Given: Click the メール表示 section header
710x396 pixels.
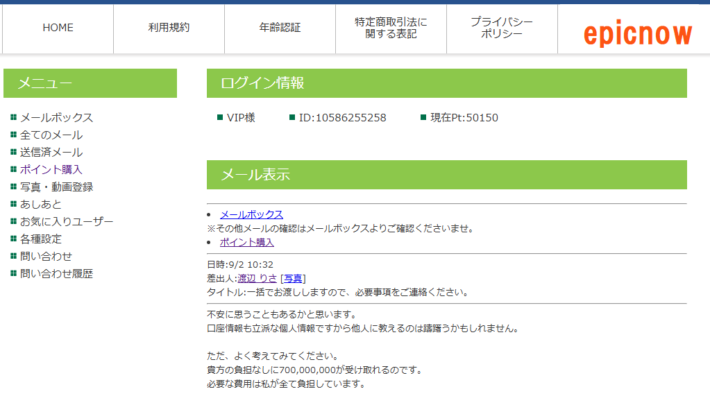Looking at the screenshot, I should (446, 175).
